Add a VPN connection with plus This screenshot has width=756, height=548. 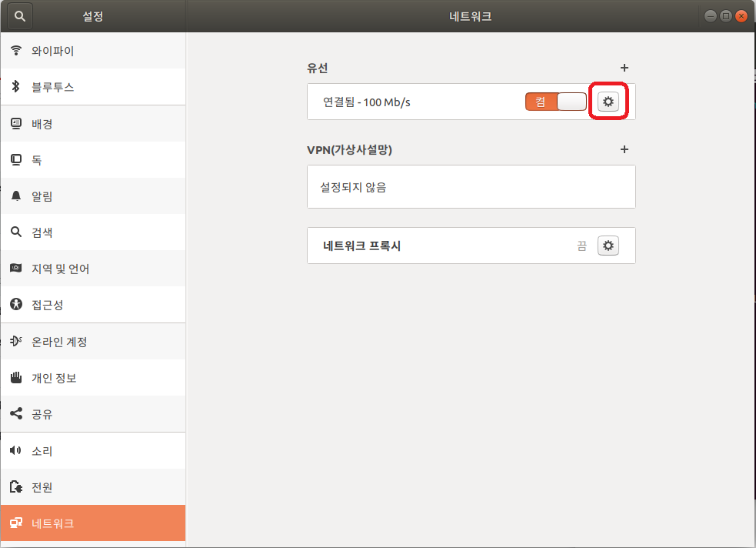point(624,149)
